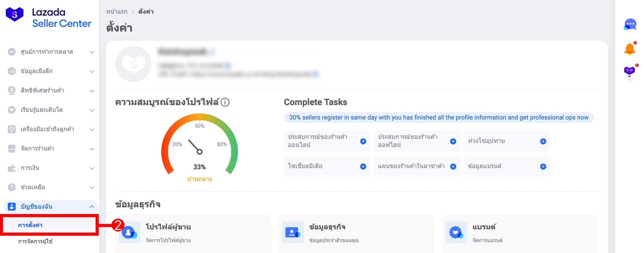
Task: Click the purple assistant robot icon
Action: [629, 72]
